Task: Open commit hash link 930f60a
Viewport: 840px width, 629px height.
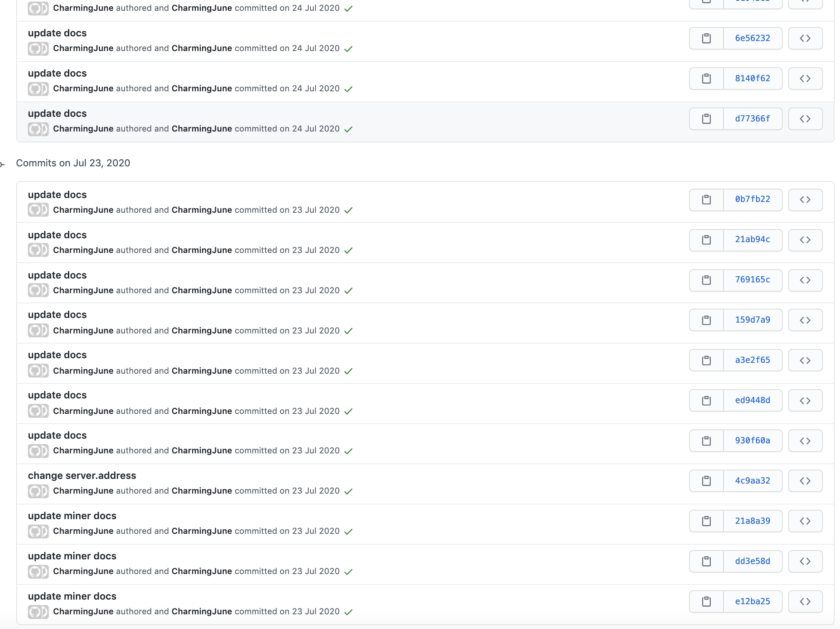Action: (x=752, y=441)
